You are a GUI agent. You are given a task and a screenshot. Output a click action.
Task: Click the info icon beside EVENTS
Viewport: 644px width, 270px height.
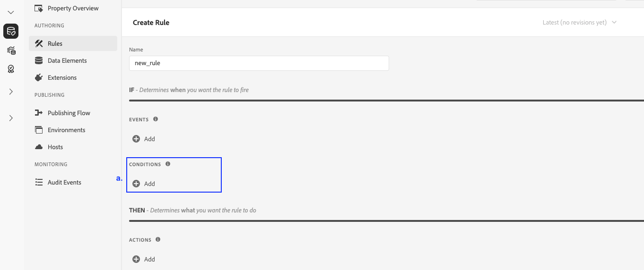pyautogui.click(x=156, y=119)
